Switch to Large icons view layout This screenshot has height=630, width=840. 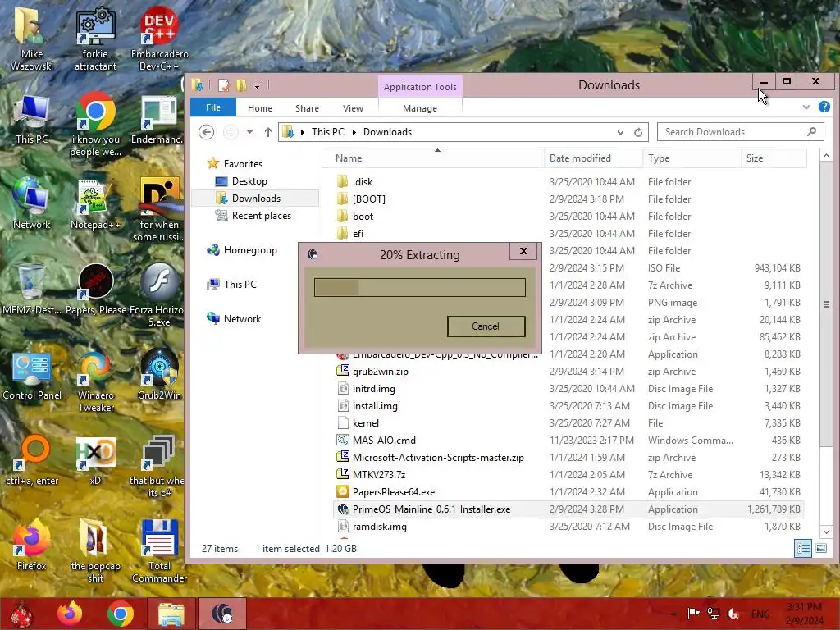[x=821, y=549]
